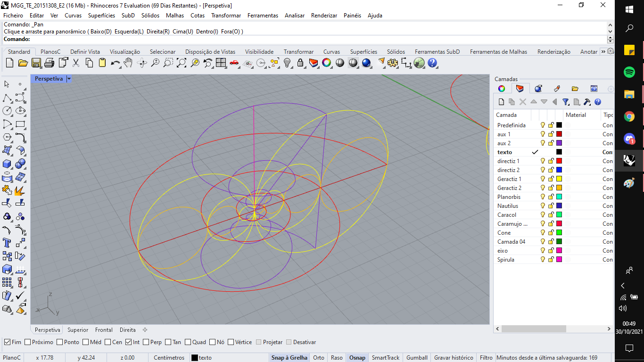Click the Rotate view icon

(142, 63)
